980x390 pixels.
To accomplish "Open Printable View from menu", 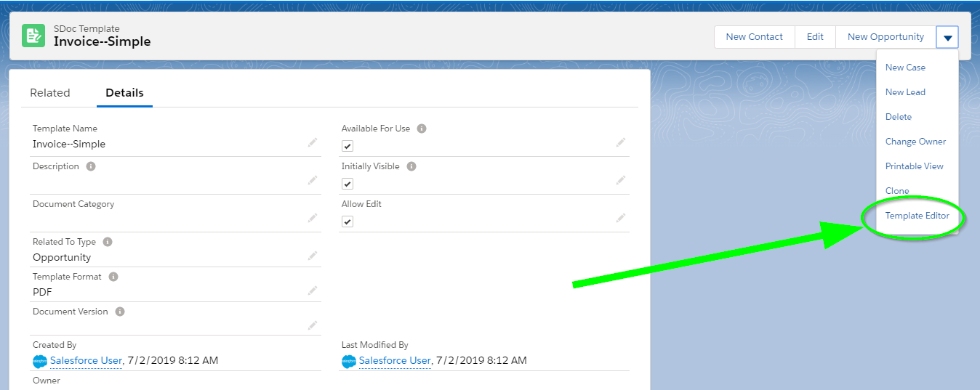I will click(x=914, y=166).
